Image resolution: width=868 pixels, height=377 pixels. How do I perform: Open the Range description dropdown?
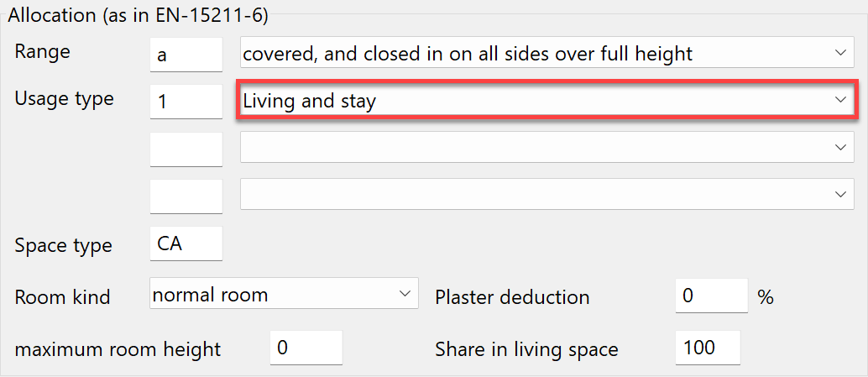point(537,54)
